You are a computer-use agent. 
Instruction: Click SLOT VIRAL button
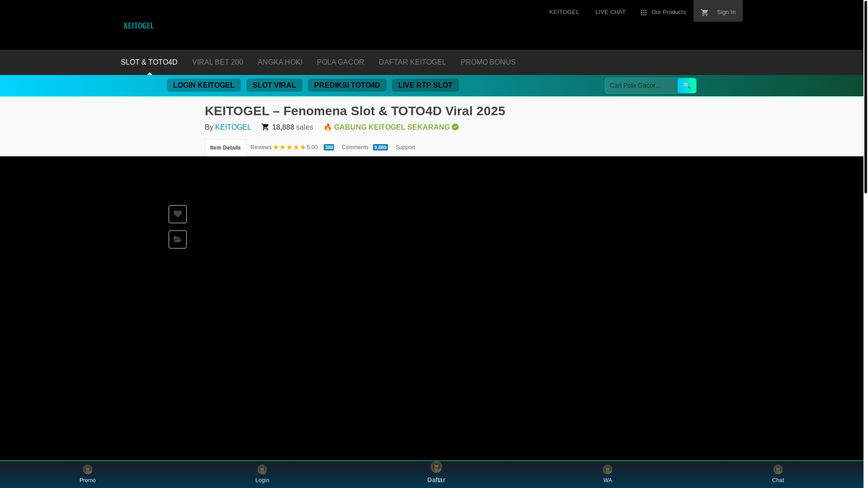click(274, 85)
